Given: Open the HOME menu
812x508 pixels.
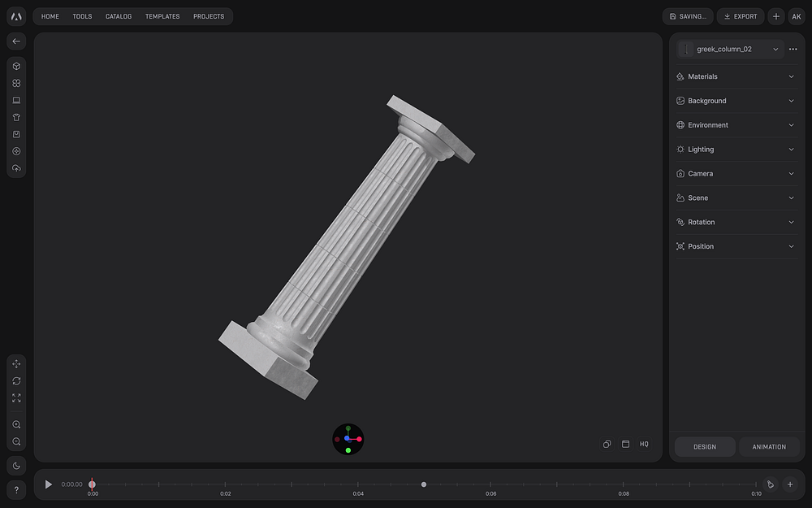Looking at the screenshot, I should [x=50, y=16].
